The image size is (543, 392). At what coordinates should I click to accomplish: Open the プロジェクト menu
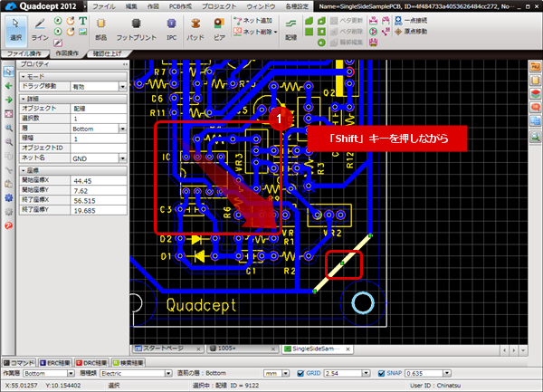(x=219, y=6)
